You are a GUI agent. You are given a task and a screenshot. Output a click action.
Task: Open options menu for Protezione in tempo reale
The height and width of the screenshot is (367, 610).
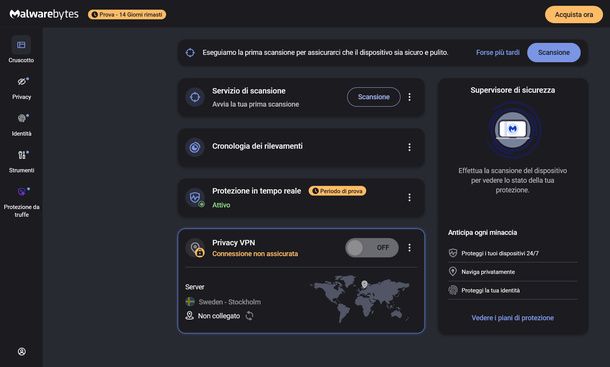point(409,198)
